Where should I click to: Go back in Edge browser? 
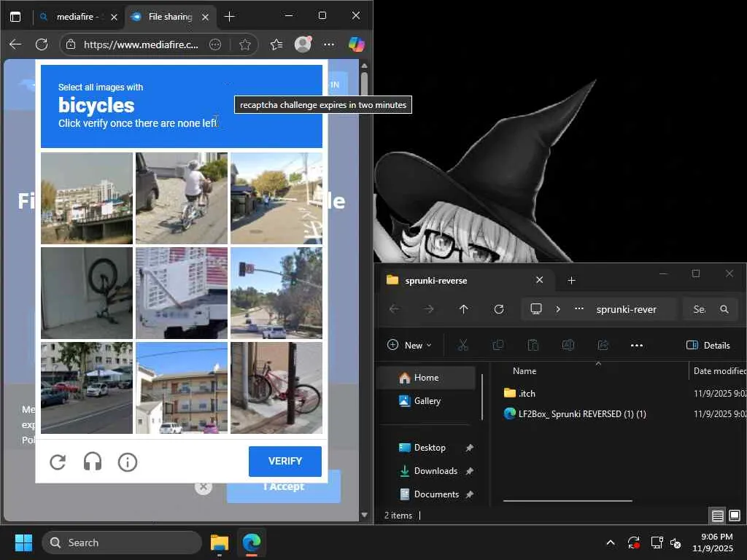[x=15, y=44]
